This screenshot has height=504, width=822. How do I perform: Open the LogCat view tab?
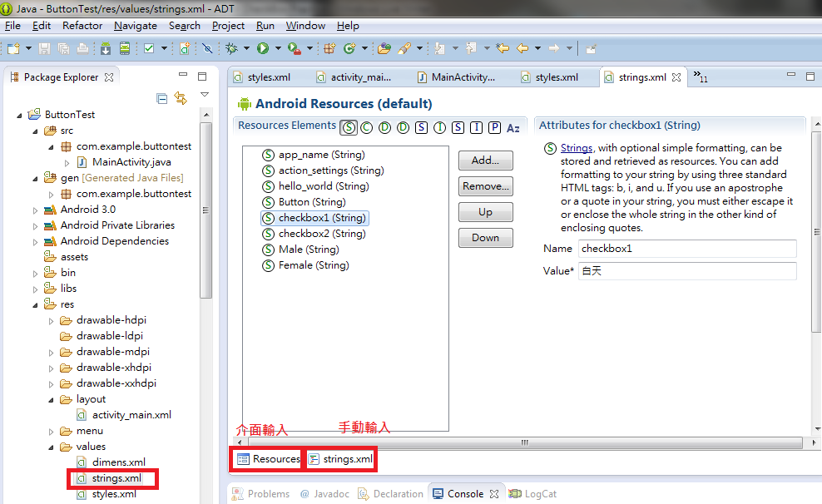coord(532,494)
